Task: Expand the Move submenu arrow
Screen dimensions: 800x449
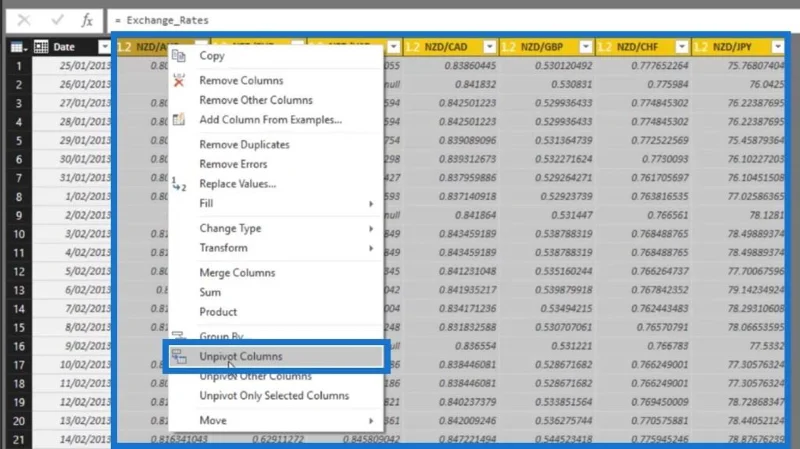Action: (x=371, y=421)
